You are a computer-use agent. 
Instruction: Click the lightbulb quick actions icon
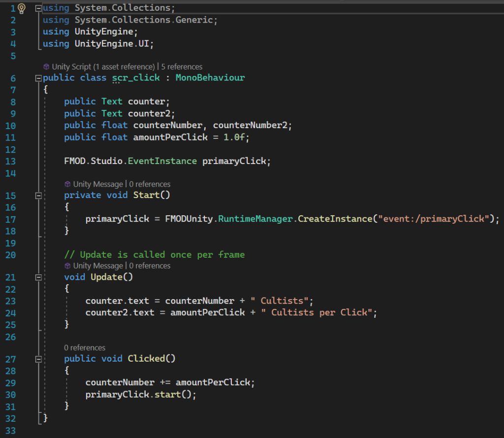(x=22, y=8)
